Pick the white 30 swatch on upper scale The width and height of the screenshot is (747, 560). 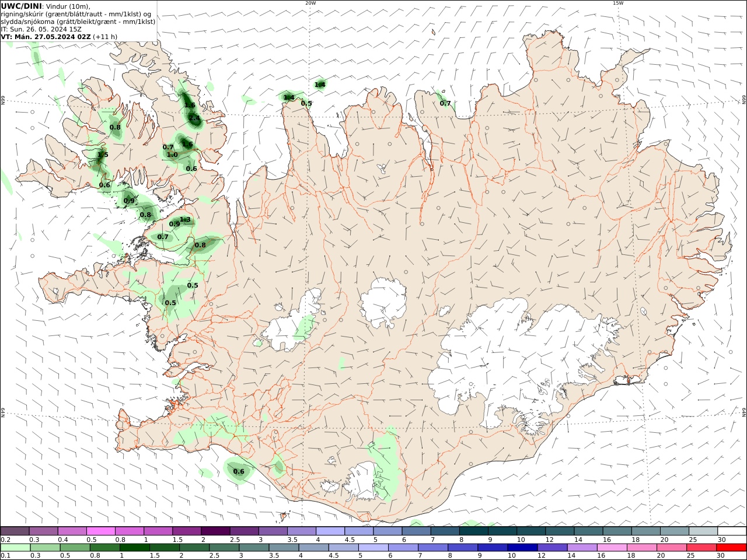tap(731, 531)
